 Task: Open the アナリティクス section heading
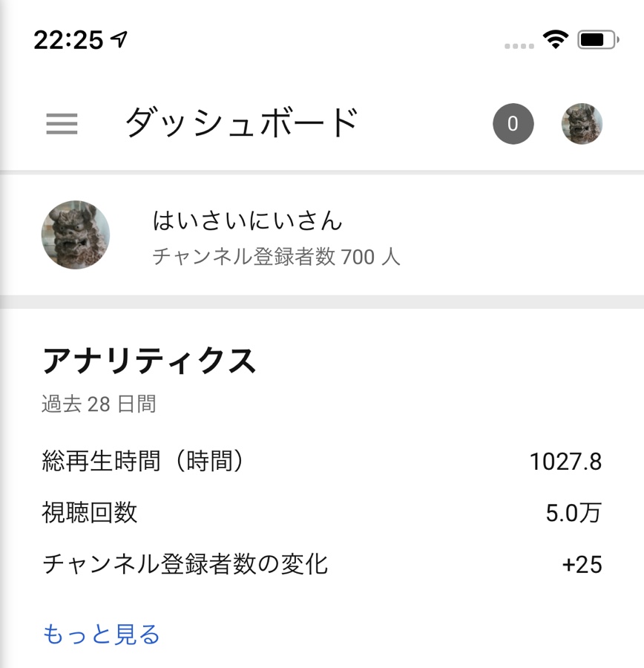[x=149, y=361]
